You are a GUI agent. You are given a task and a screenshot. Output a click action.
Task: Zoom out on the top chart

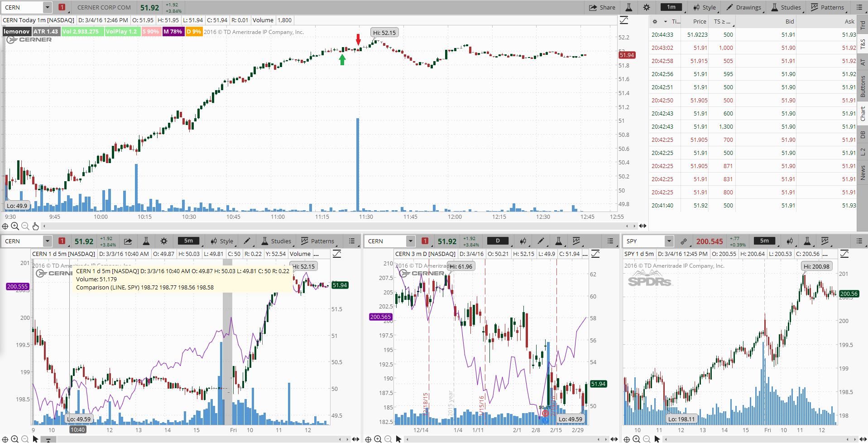(x=25, y=226)
